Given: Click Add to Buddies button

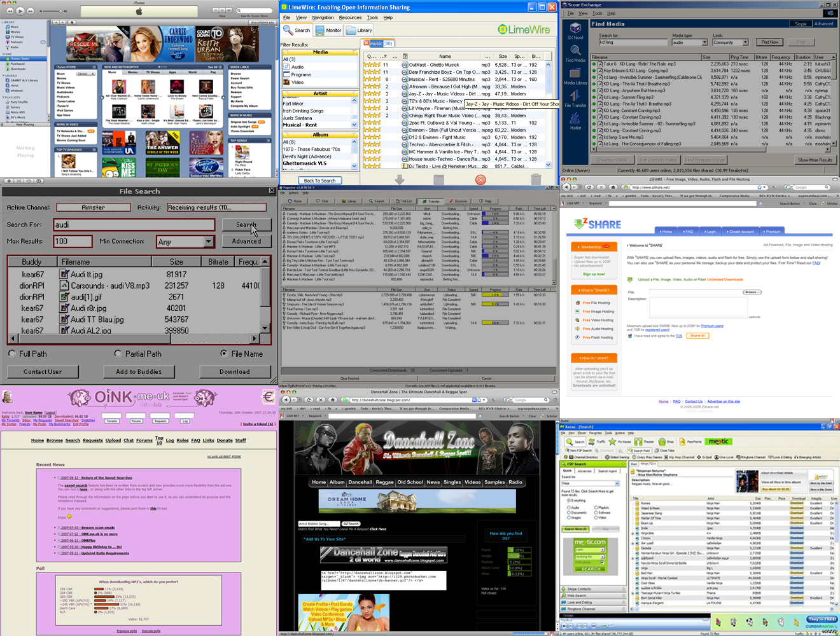Looking at the screenshot, I should click(138, 371).
